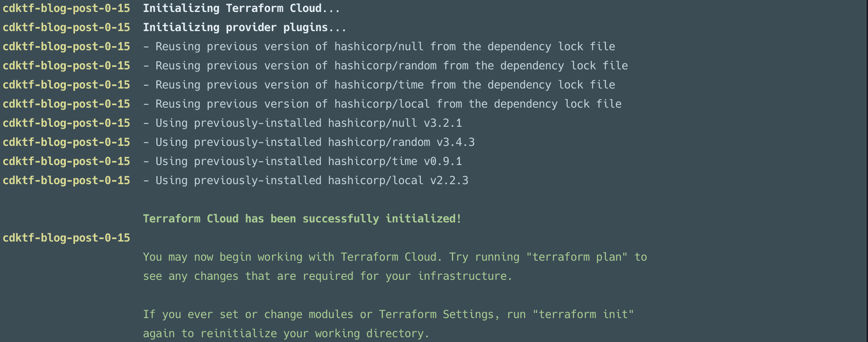Screen dimensions: 868x342
Task: Click the "Using previously-installed hashicorp/random v3.4.3" line
Action: [x=309, y=142]
